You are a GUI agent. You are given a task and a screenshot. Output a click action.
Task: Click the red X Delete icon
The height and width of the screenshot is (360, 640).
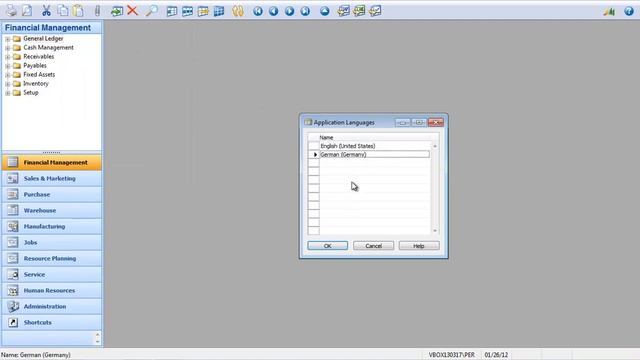tap(132, 11)
